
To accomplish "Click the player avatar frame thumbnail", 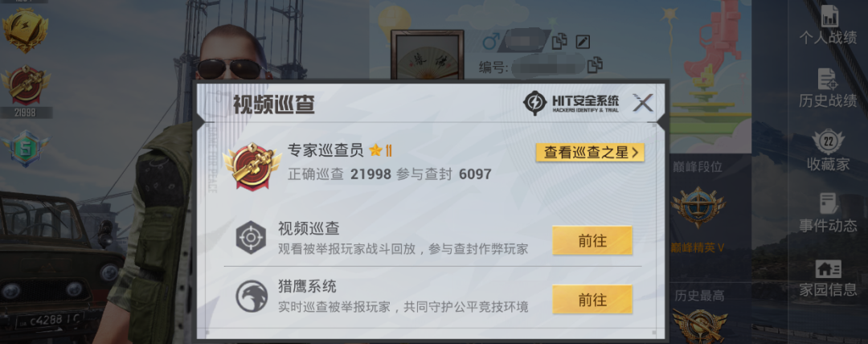I will (428, 55).
